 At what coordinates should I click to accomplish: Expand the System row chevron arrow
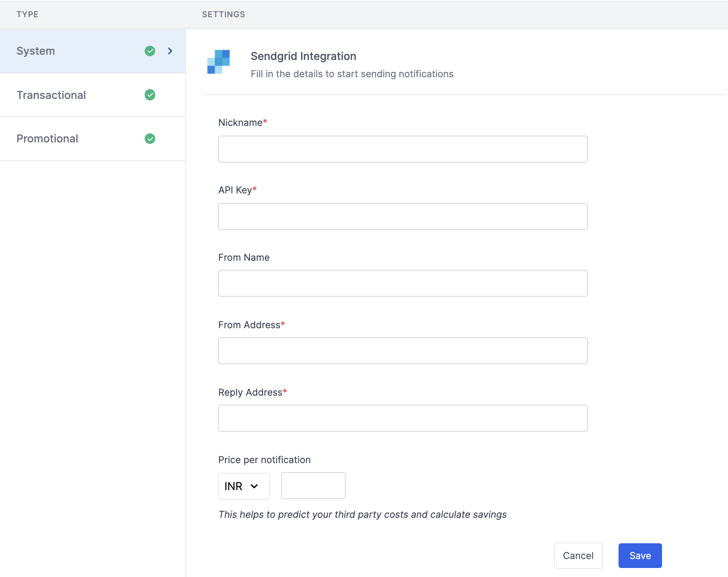point(170,51)
